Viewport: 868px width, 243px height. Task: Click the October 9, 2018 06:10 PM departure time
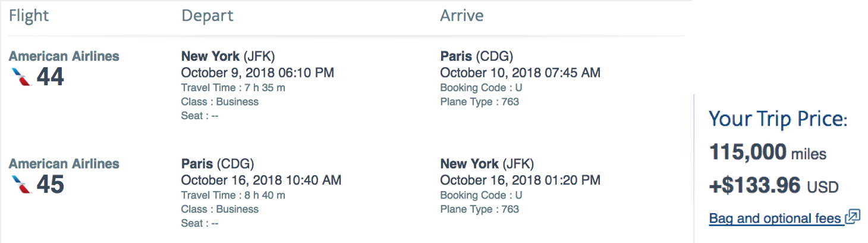coord(257,73)
